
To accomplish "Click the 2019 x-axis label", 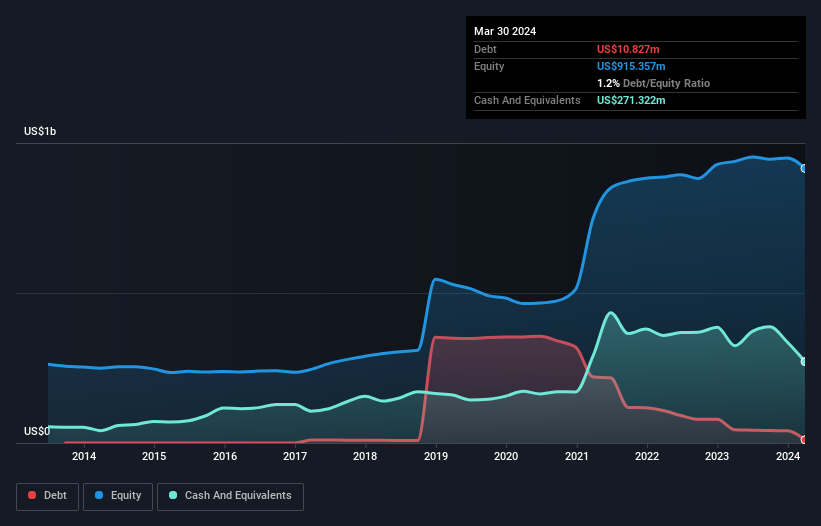I will (436, 456).
